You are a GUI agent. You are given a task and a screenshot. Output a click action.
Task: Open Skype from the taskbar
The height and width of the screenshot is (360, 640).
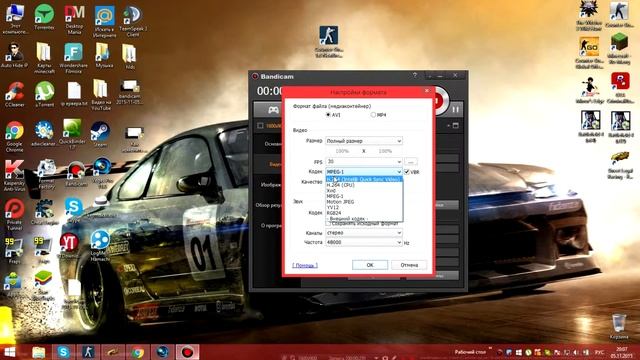tap(63, 352)
